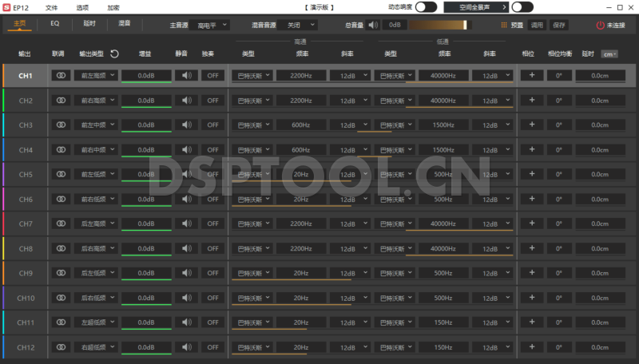
Task: Adjust the master volume slider
Action: (440, 25)
